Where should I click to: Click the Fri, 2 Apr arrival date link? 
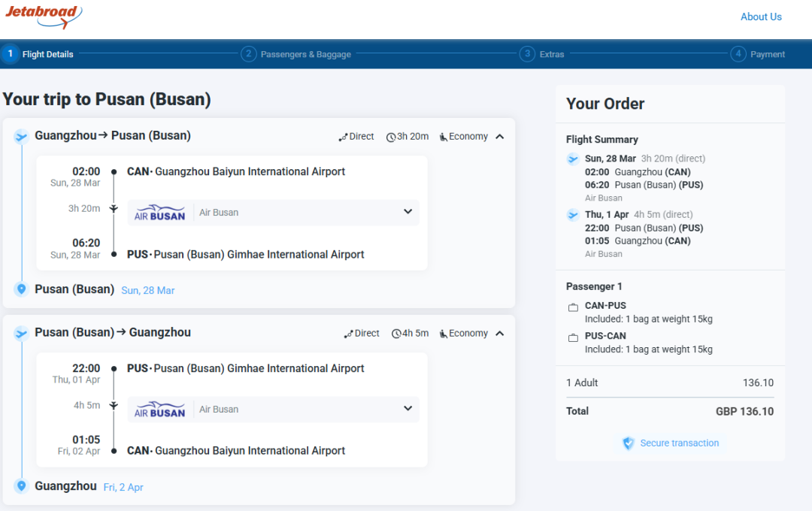pos(123,487)
